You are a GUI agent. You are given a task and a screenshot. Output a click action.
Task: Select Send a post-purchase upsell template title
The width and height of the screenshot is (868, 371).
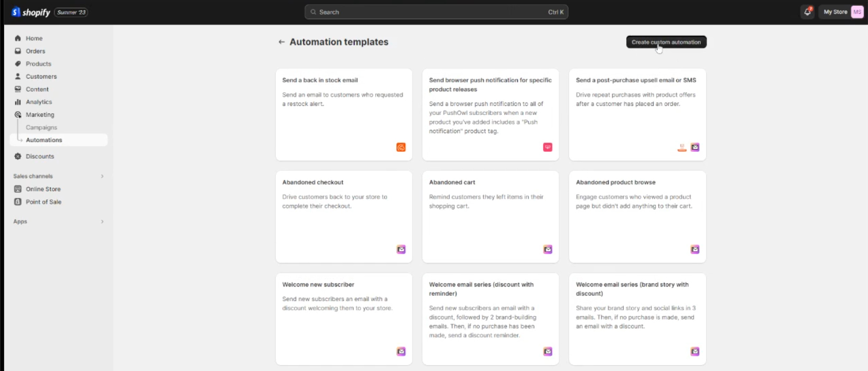[x=636, y=80]
